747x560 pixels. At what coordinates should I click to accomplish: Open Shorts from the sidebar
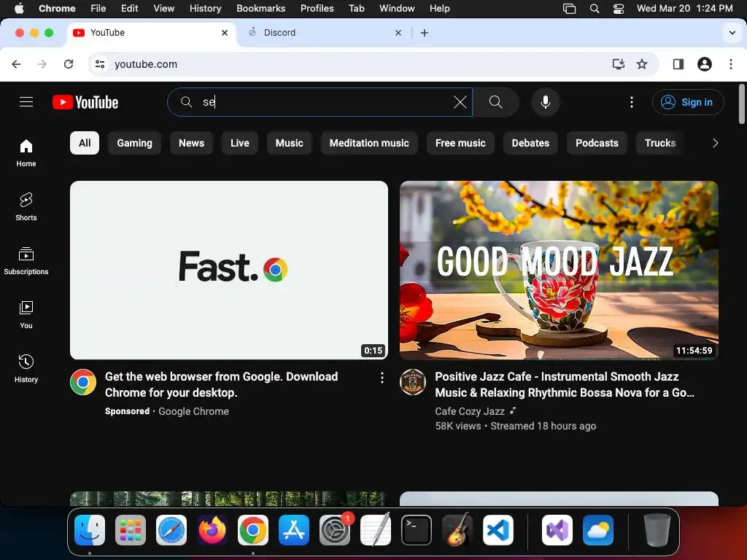click(26, 206)
